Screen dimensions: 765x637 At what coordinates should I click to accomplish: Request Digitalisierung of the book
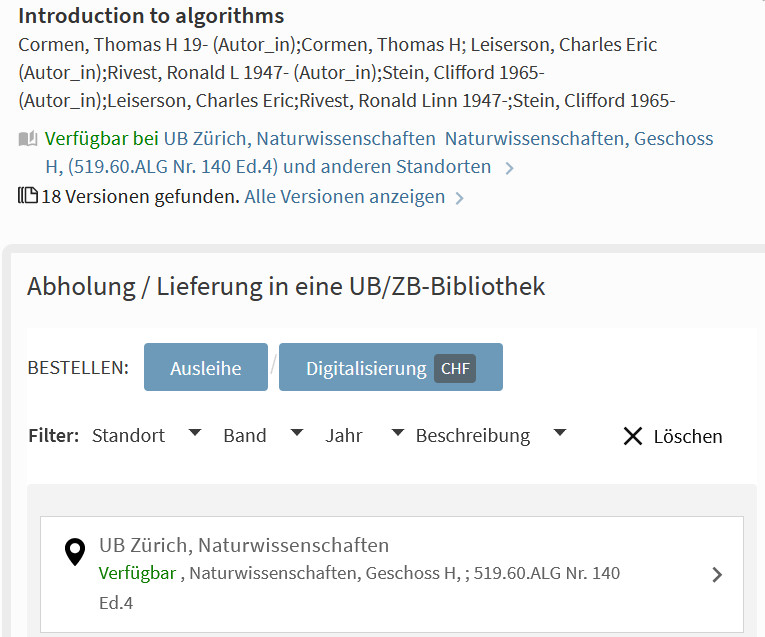click(367, 368)
